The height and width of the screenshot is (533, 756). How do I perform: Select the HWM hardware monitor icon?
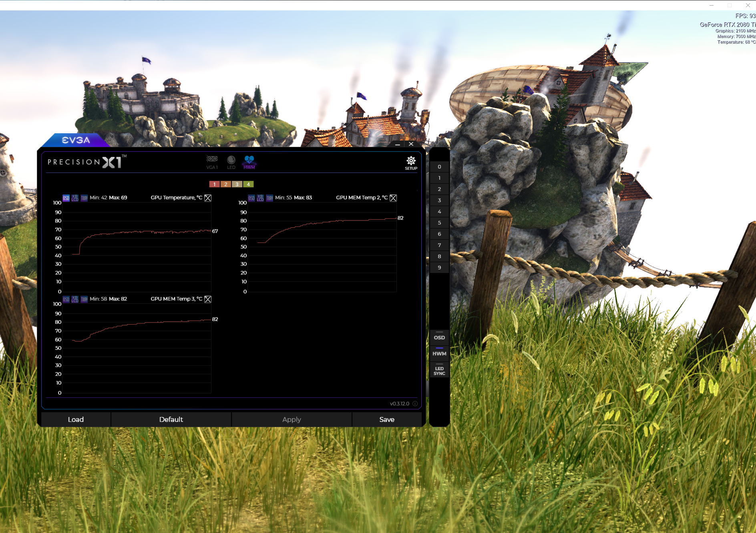tap(249, 162)
